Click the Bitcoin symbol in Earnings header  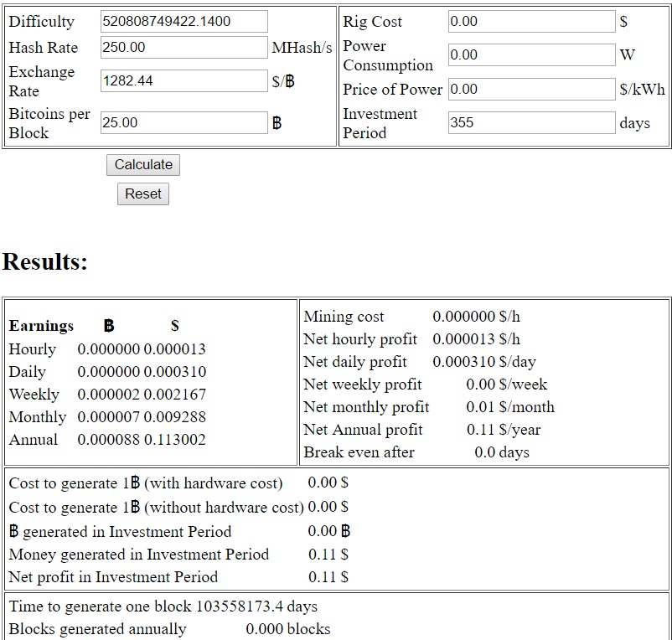[109, 326]
